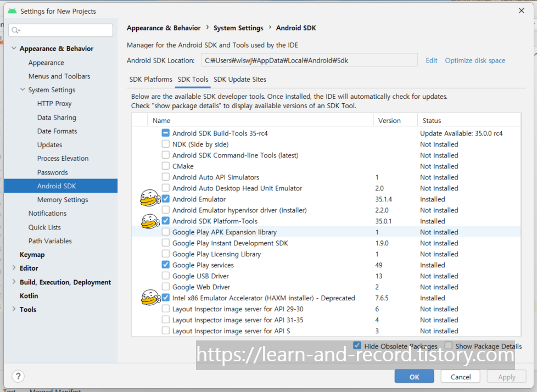This screenshot has width=537, height=392.
Task: Open the Updates settings page
Action: pos(49,145)
